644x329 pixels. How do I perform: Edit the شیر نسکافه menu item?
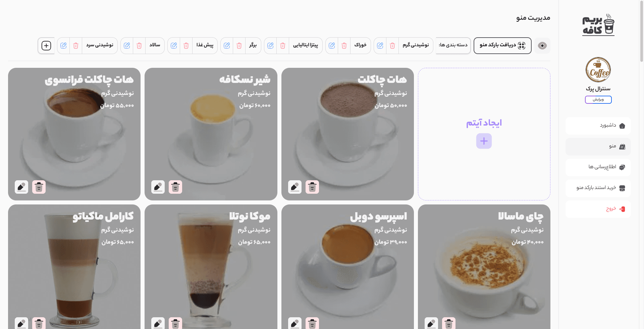158,187
